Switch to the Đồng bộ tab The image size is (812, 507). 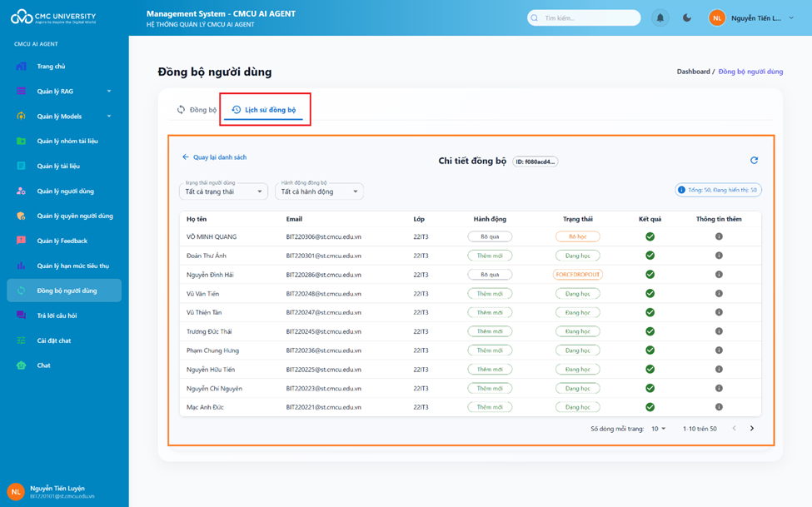click(x=197, y=110)
